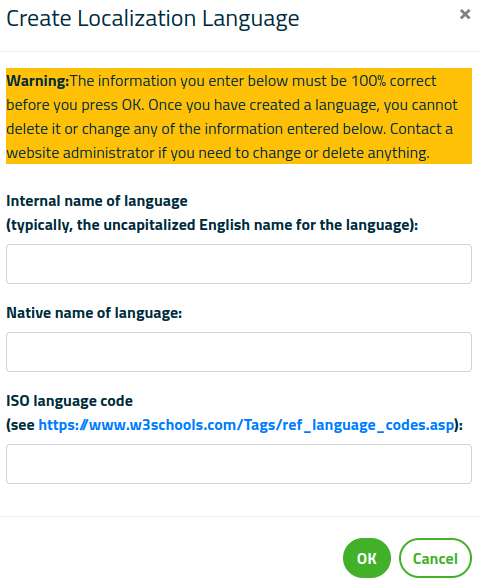Screen dimensions: 481x588
Task: Select the ISO language code input box
Action: pyautogui.click(x=239, y=464)
